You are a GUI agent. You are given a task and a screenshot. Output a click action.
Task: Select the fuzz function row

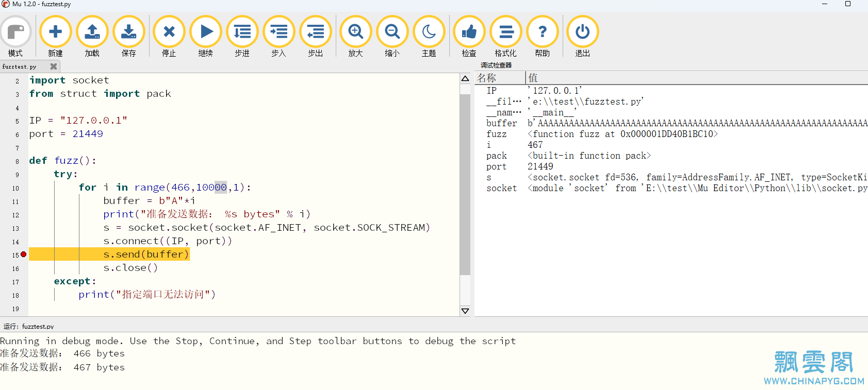point(671,134)
